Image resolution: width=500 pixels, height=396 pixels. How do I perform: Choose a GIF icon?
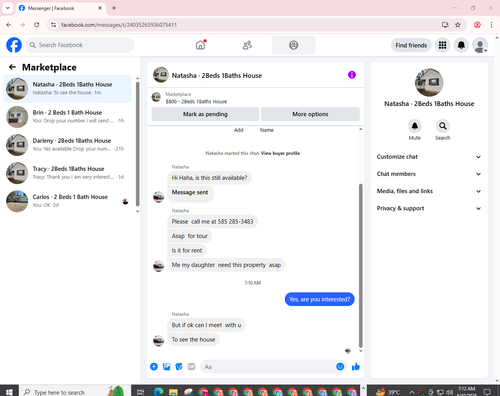coord(191,367)
